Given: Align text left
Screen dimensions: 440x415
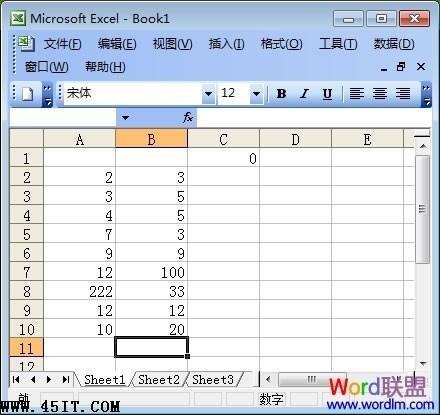Looking at the screenshot, I should pos(356,94).
